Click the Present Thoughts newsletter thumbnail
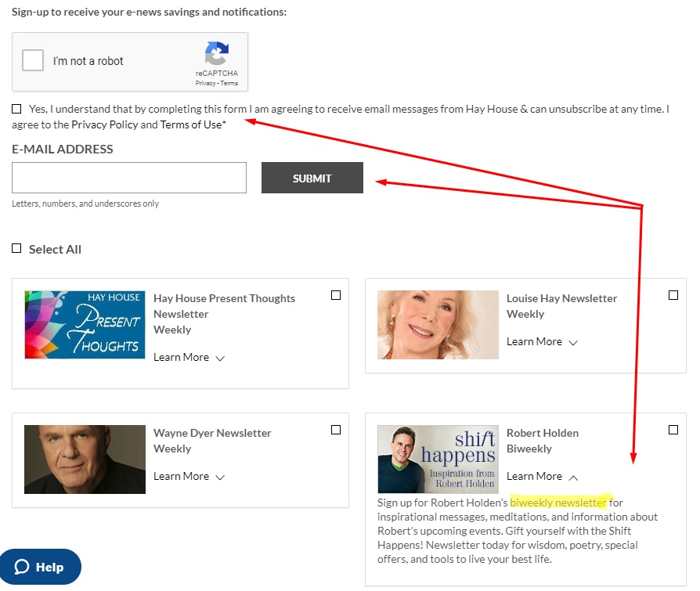This screenshot has height=591, width=700. pos(85,325)
